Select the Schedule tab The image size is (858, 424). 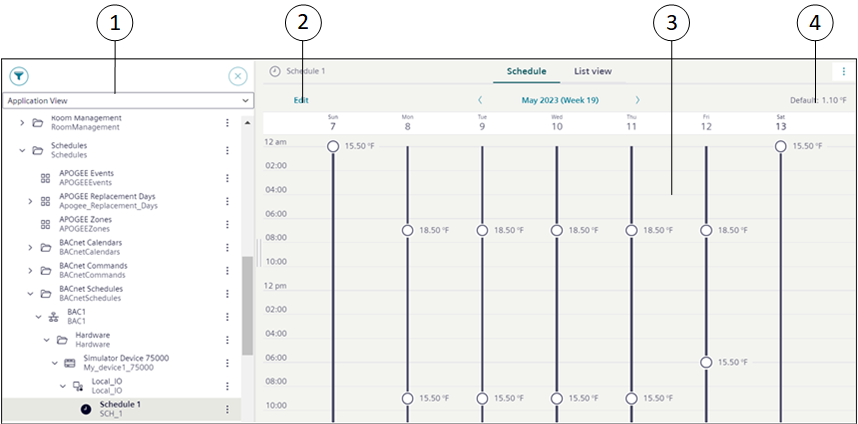coord(526,72)
